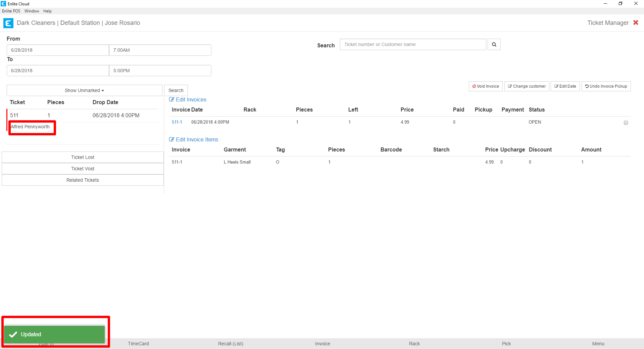Switch to the Pick bottom tab
644x349 pixels.
click(506, 344)
